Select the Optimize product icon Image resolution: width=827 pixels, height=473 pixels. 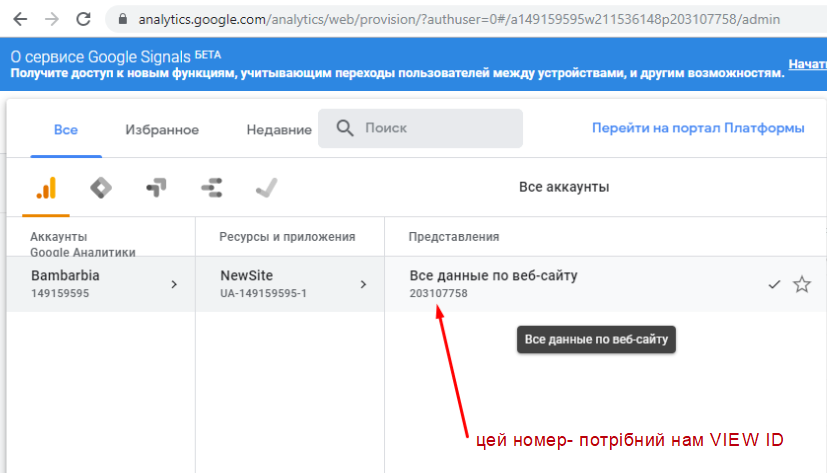[x=156, y=188]
